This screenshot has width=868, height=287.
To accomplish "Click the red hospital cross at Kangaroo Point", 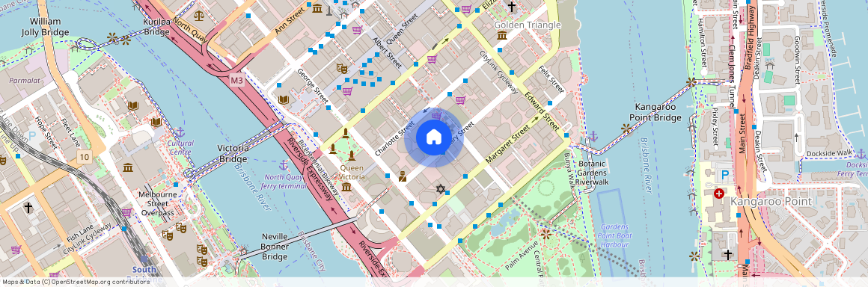I will click(x=719, y=194).
